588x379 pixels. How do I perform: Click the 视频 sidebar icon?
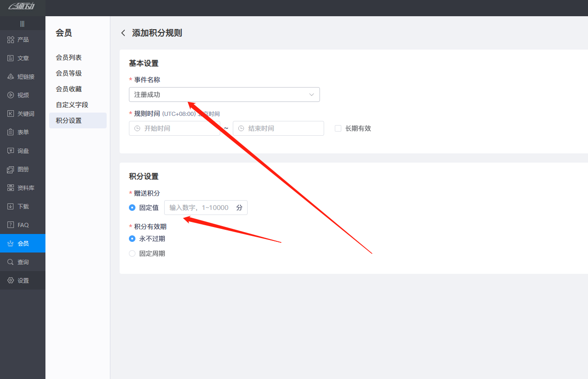pos(22,95)
